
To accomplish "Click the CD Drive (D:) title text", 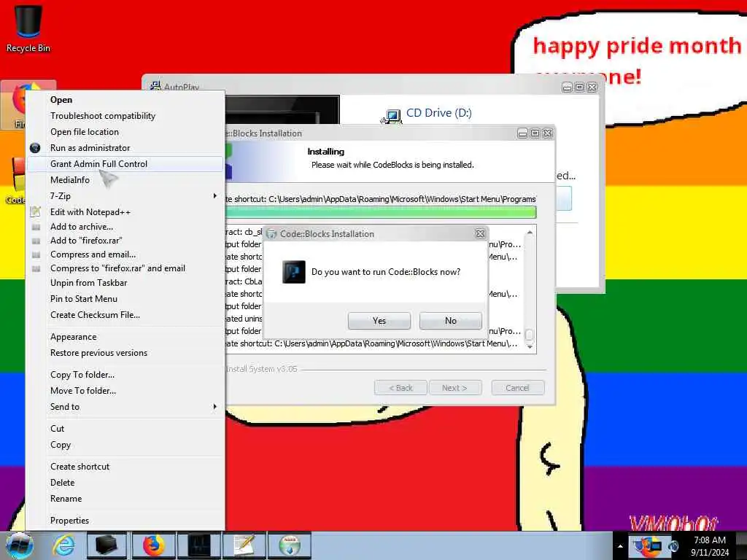I will click(438, 113).
